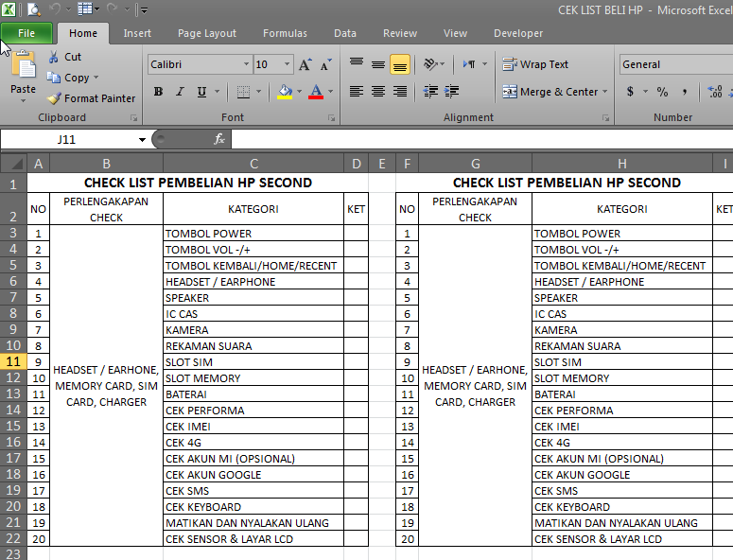Center text horizontally
This screenshot has width=733, height=560.
pos(378,91)
